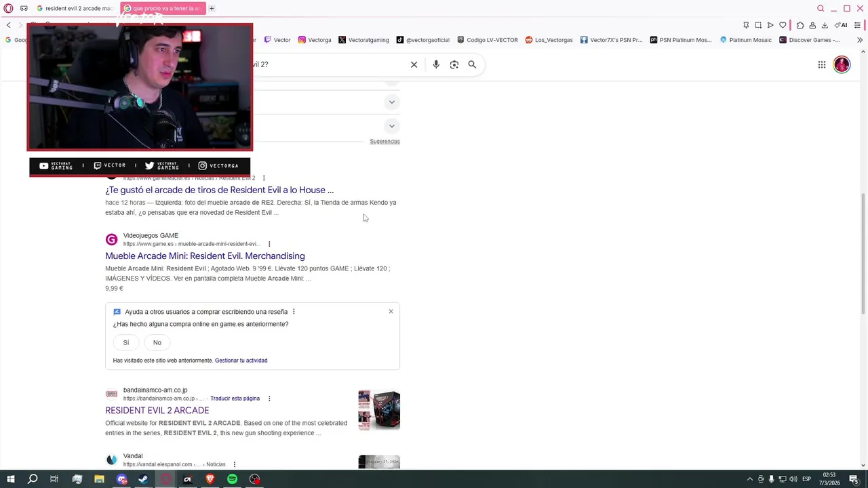The image size is (868, 488).
Task: Open the Google apps grid
Action: [822, 64]
